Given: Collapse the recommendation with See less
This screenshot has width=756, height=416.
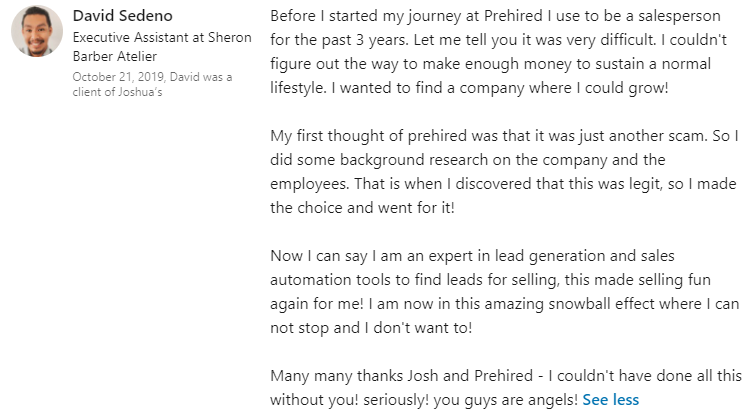Looking at the screenshot, I should [610, 399].
